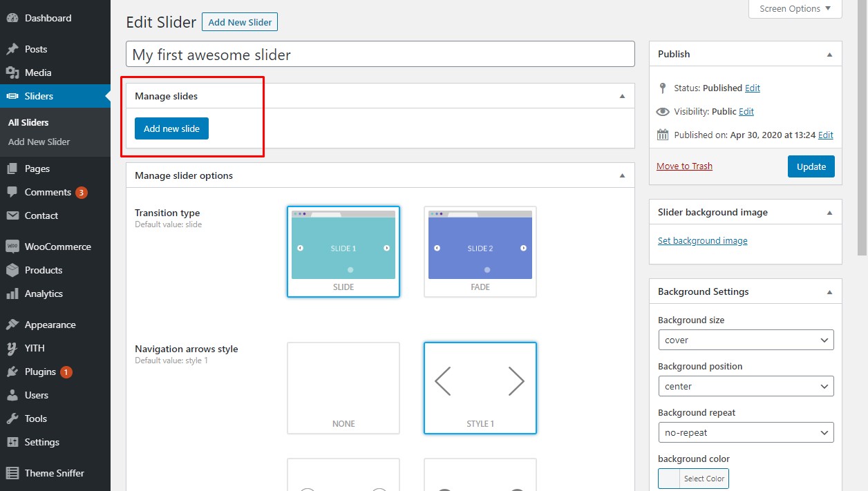Open the Theme Sniffer menu
Screen dimensions: 868x491
(55, 473)
